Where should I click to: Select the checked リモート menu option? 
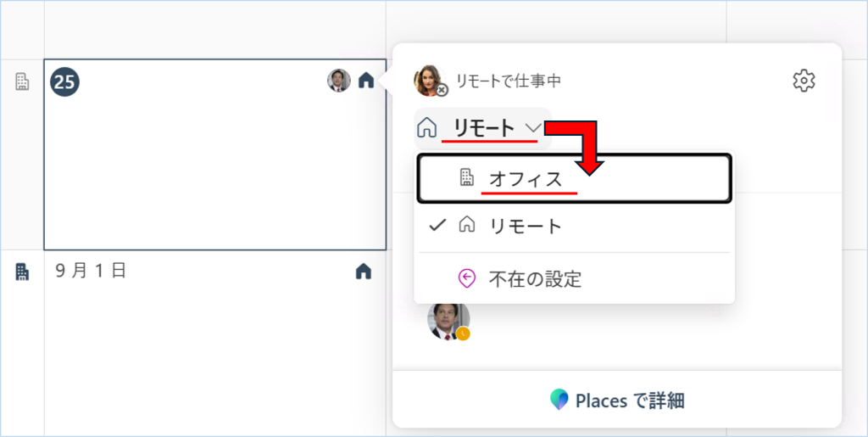click(x=574, y=226)
